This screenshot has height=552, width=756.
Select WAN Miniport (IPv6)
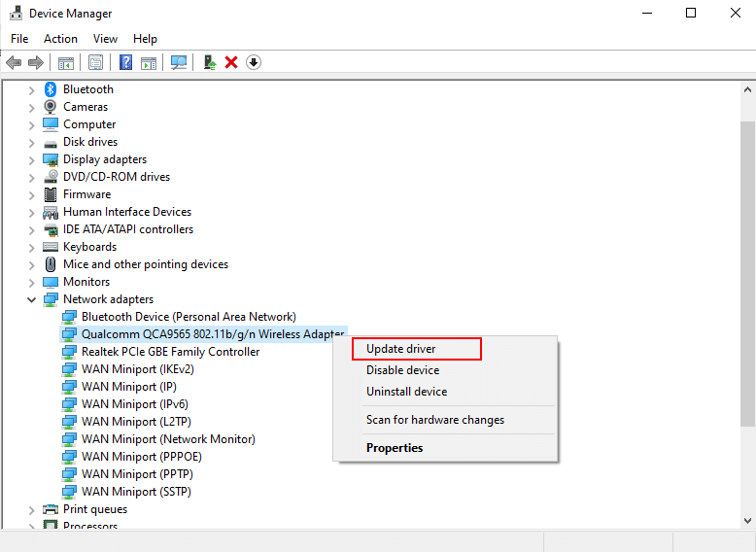coord(134,404)
